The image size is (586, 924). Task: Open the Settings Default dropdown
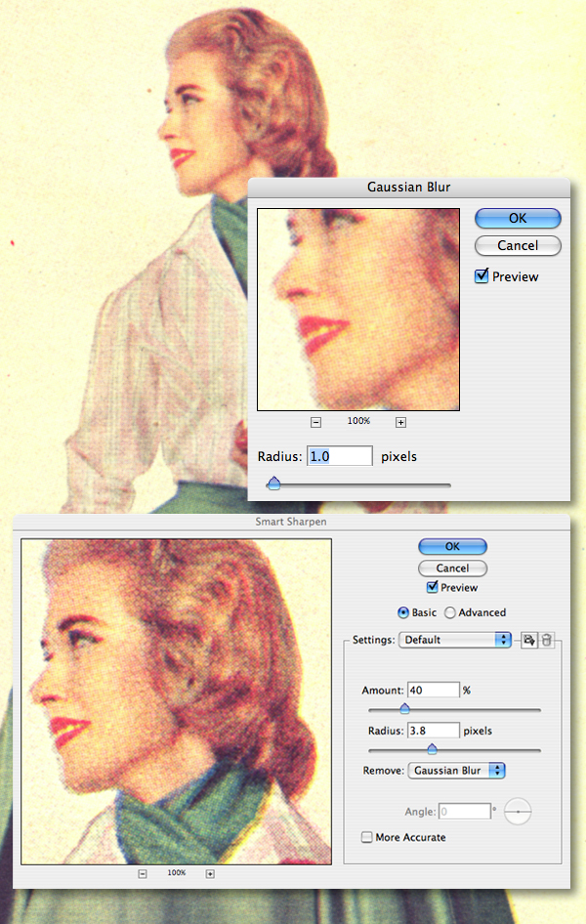455,640
